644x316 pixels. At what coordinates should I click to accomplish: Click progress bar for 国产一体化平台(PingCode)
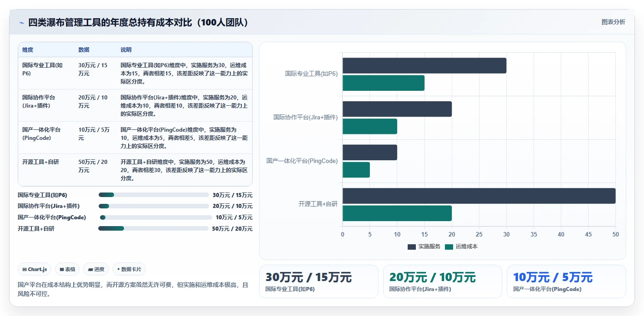coord(156,217)
